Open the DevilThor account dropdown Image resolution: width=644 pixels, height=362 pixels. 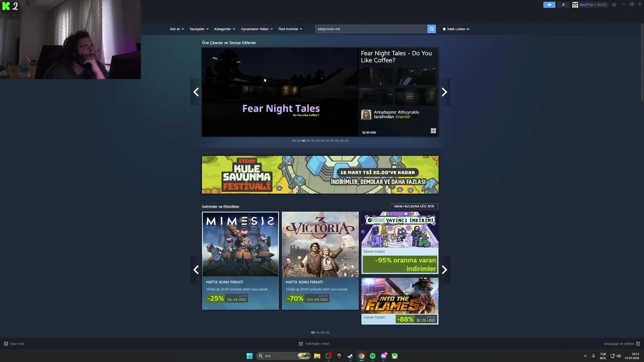[x=593, y=5]
